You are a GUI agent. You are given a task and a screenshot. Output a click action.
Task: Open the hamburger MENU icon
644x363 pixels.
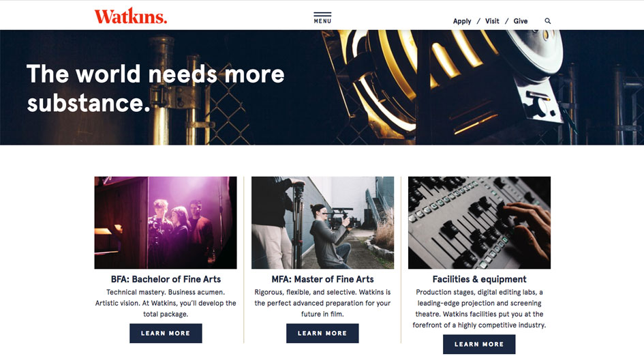click(x=322, y=18)
